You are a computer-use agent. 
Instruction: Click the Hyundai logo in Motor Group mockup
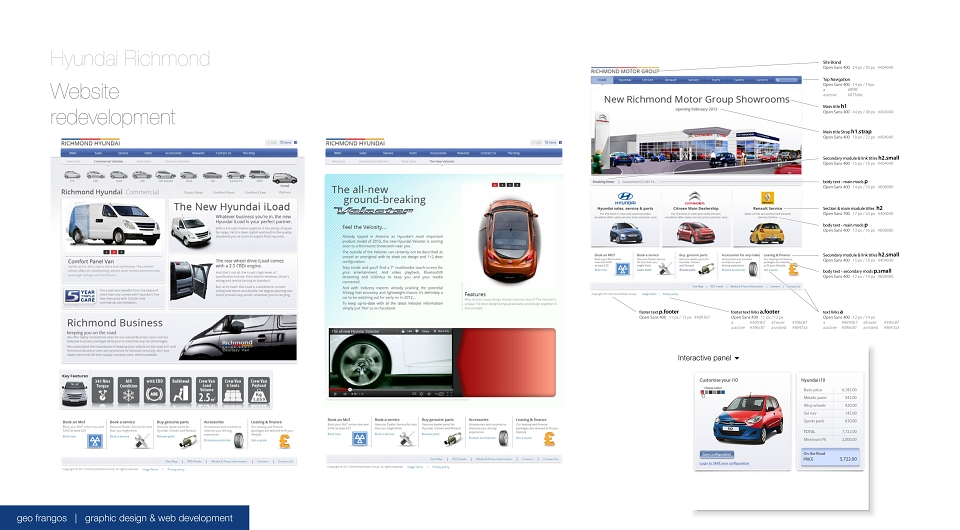click(x=625, y=198)
